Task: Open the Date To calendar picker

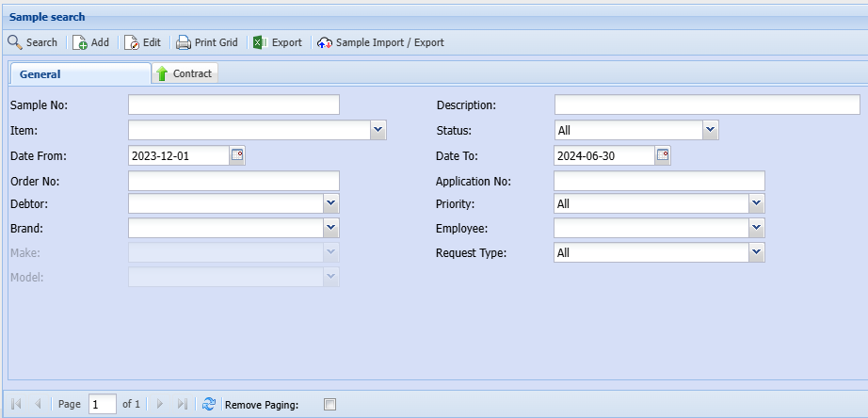Action: click(663, 155)
